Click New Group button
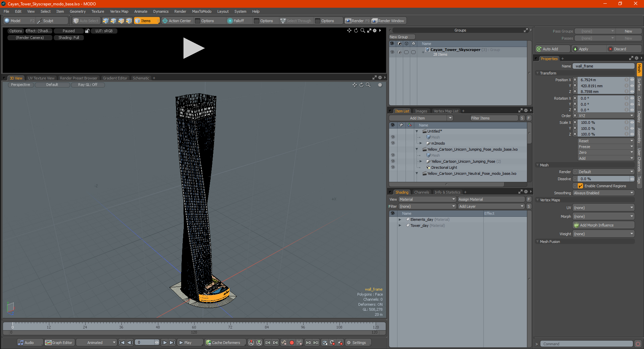This screenshot has height=349, width=644. pyautogui.click(x=402, y=37)
